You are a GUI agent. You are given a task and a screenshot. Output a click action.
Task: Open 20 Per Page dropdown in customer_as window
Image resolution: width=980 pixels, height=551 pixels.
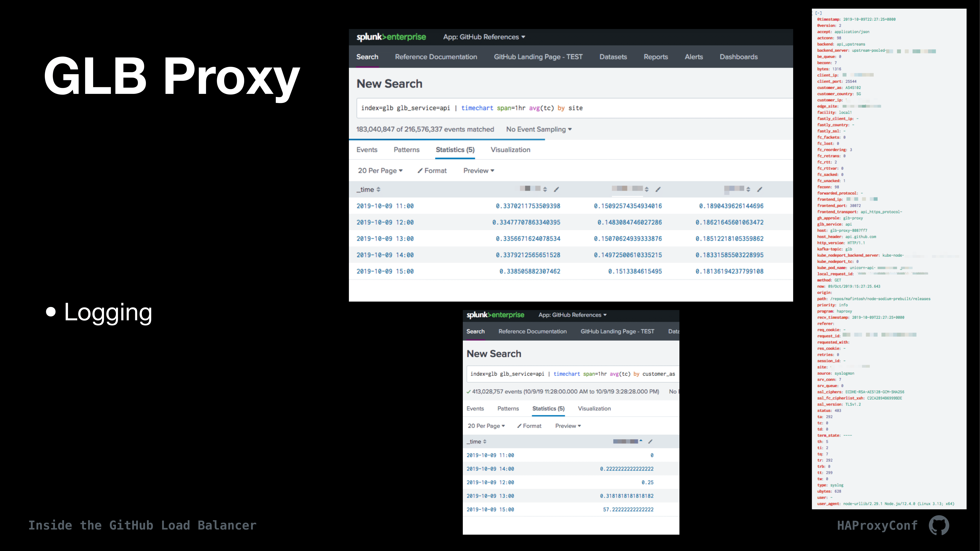pyautogui.click(x=486, y=426)
